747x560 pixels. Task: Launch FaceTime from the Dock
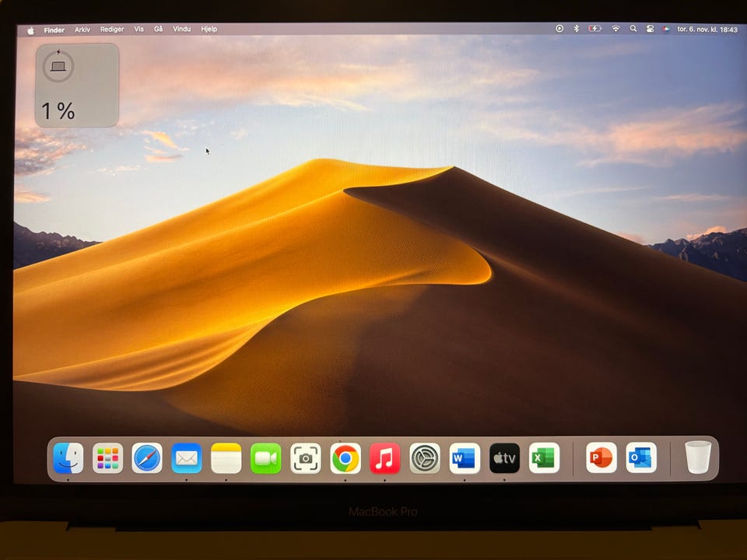266,458
